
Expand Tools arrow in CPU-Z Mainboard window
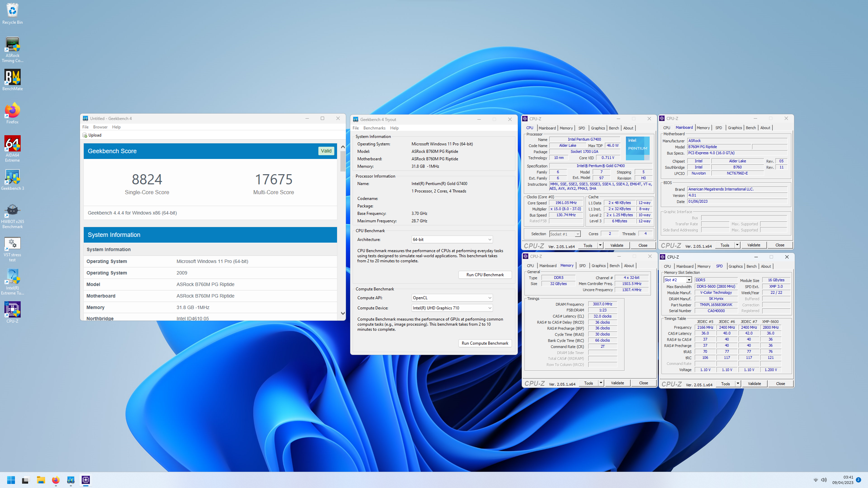[x=737, y=245]
